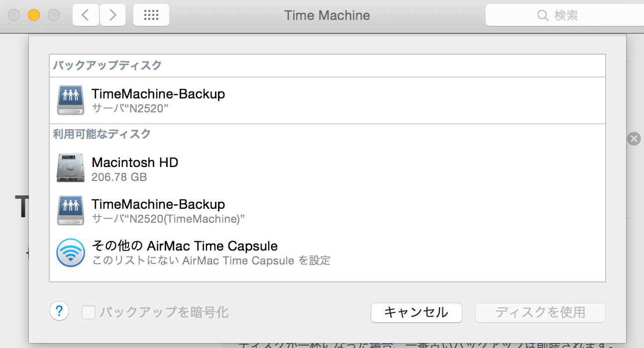
Task: Select TimeMachine-Backup on N2520(TimeMachine)
Action: click(x=327, y=211)
